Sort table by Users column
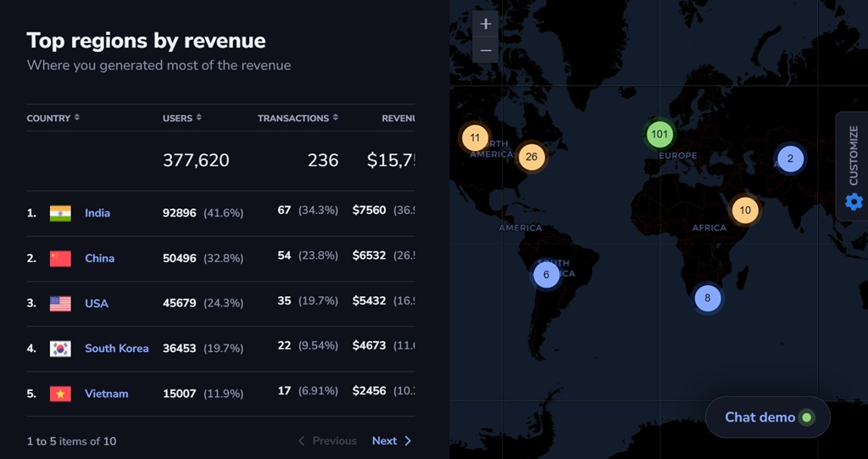 (181, 118)
